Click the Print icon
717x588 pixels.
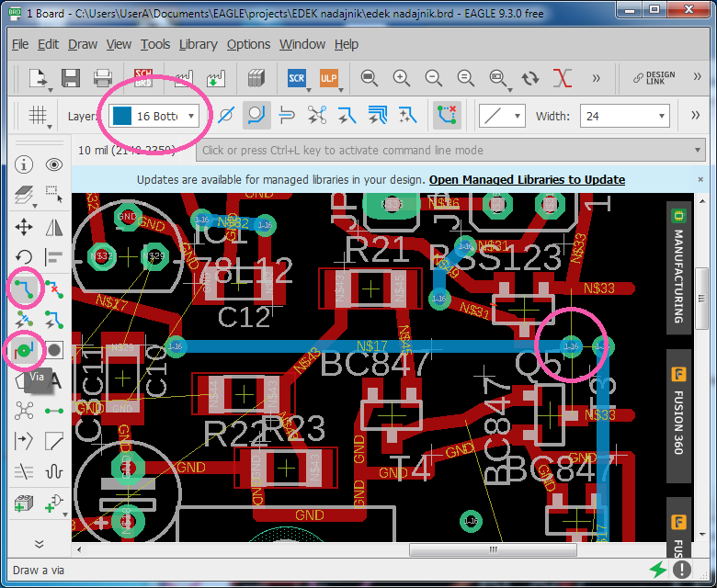(x=103, y=78)
